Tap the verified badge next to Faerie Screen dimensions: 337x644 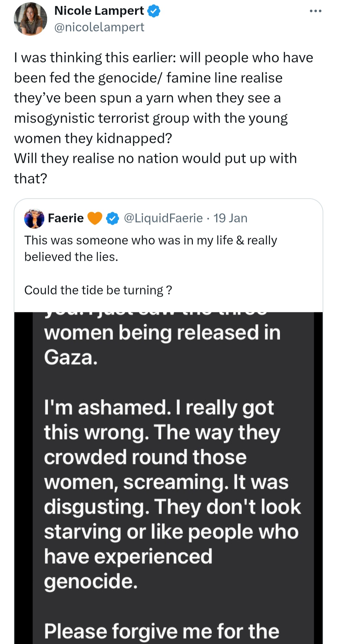112,218
